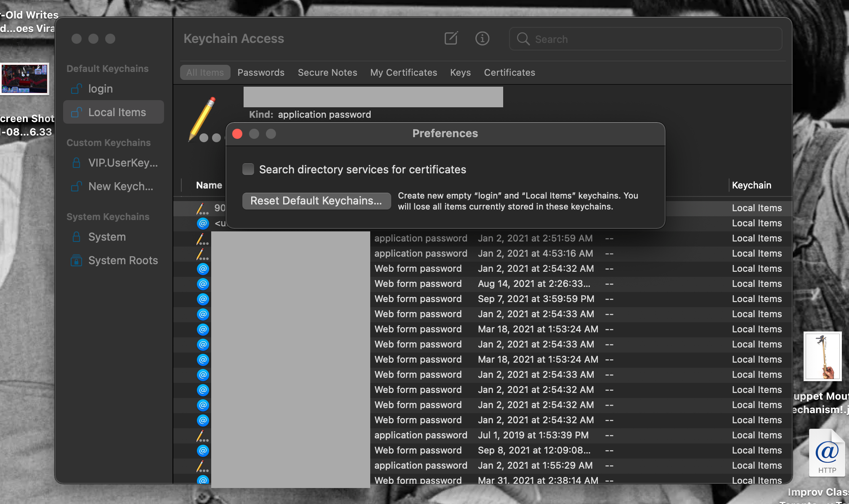Image resolution: width=849 pixels, height=504 pixels.
Task: Click Reset Default Keychains button
Action: [316, 201]
